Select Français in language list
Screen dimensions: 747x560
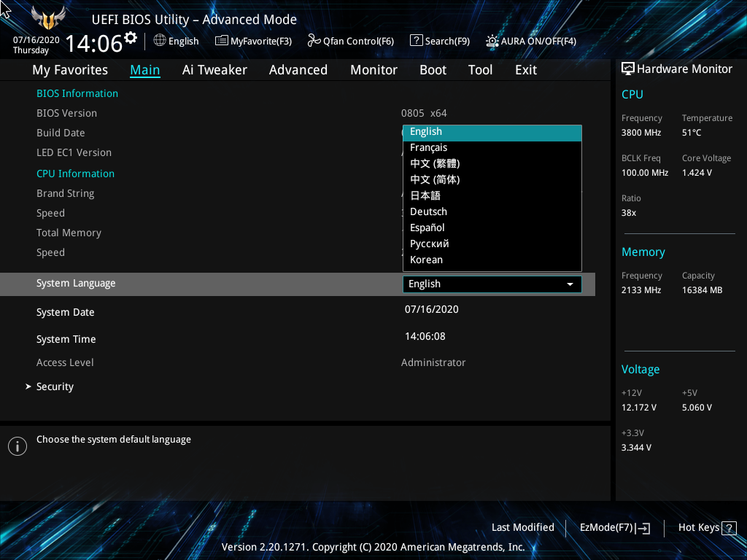click(x=492, y=147)
